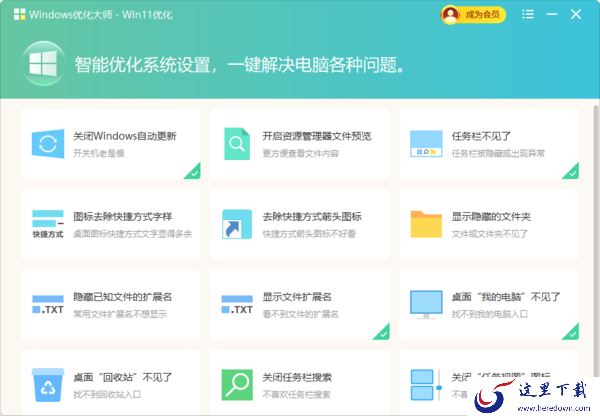Screen dimensions: 600x416
Task: Click the yellow hidden folder icon
Action: tap(426, 224)
